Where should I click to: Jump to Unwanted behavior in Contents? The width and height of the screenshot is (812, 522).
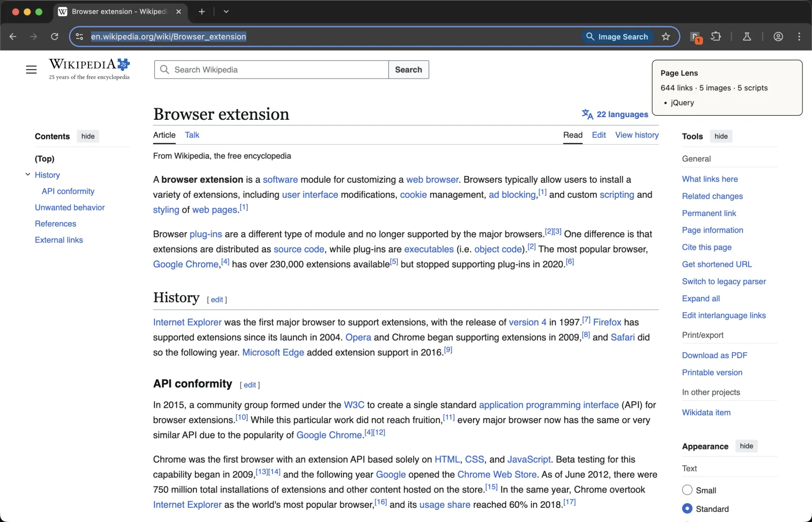(x=70, y=207)
